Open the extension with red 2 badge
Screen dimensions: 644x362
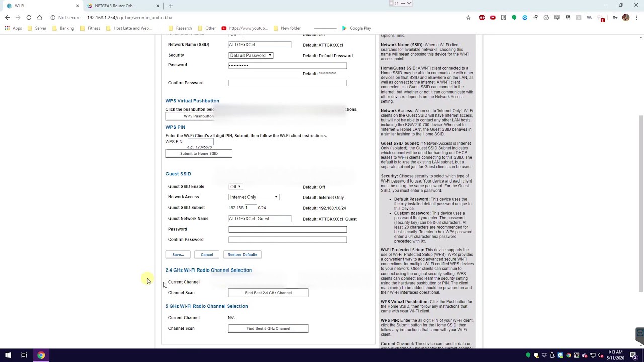[x=601, y=18]
